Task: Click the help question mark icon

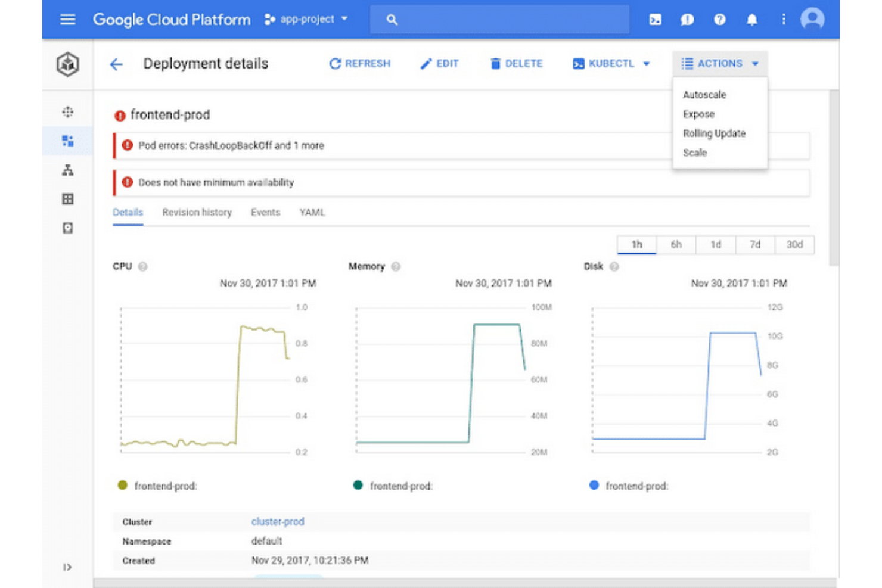Action: [x=719, y=20]
